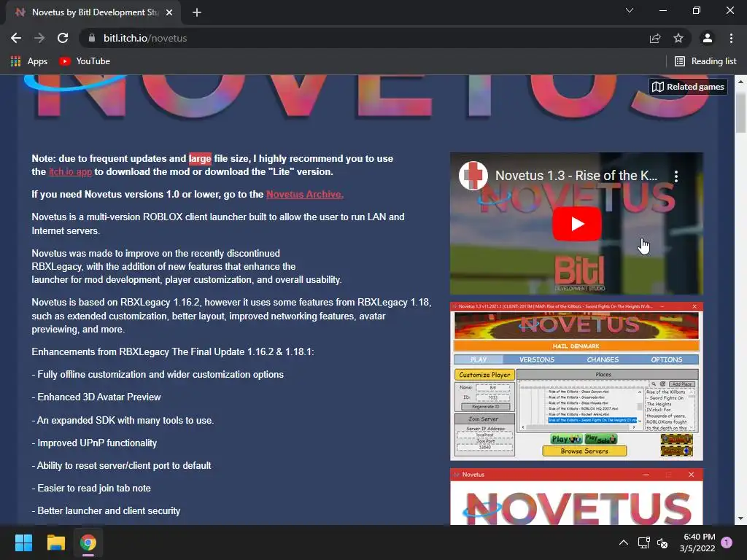
Task: Close the Novetus browser tab
Action: [x=169, y=12]
